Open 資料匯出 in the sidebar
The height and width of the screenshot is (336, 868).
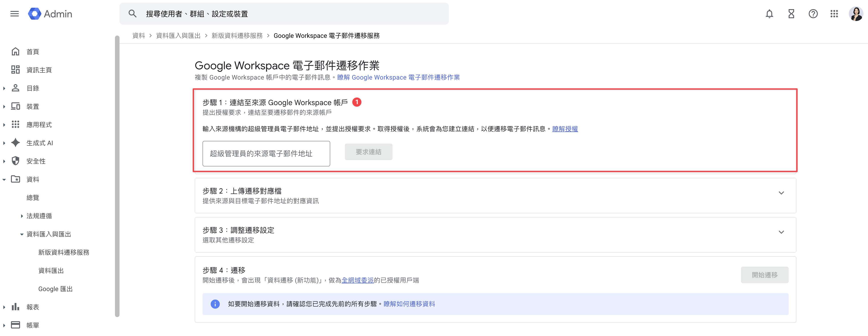51,270
